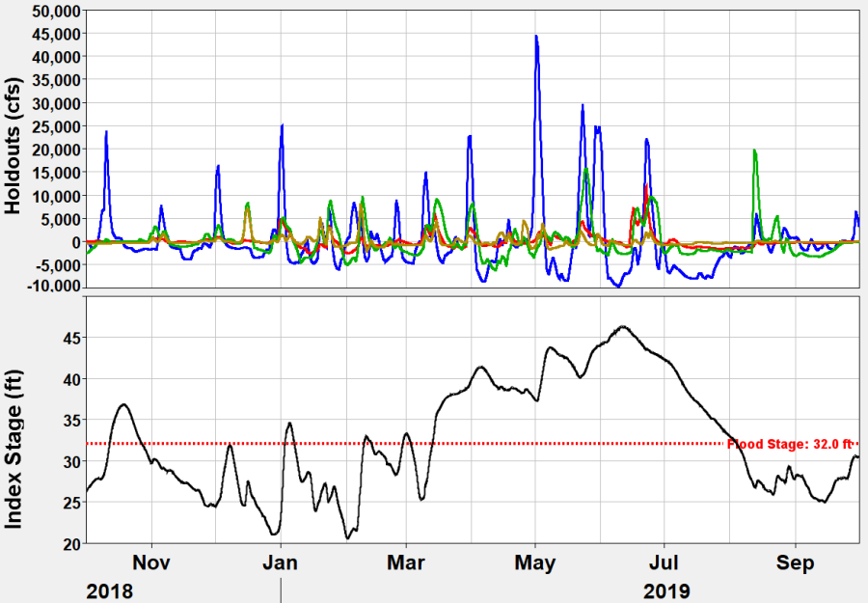Select the Jul tick label
The image size is (868, 603).
pos(665,562)
